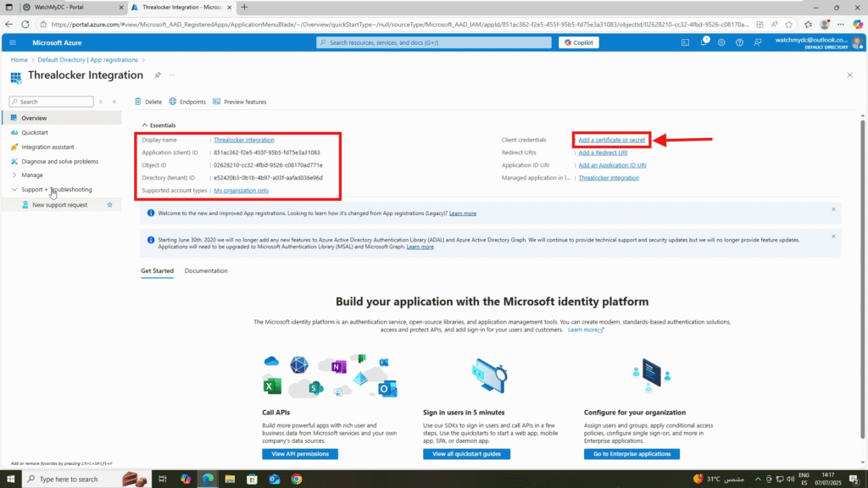Image resolution: width=868 pixels, height=488 pixels.
Task: Select Overview in the side menu
Action: click(61, 118)
